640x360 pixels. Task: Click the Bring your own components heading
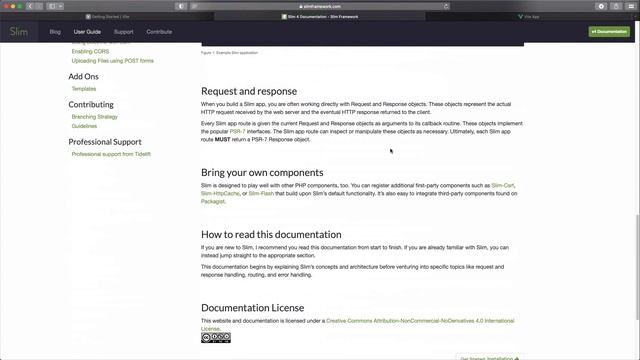pyautogui.click(x=262, y=173)
